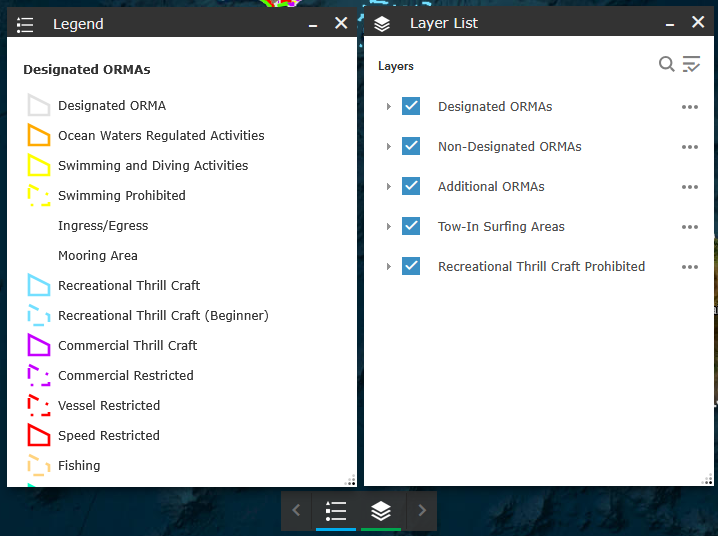This screenshot has height=536, width=718.
Task: Click the red Speed Restricted legend swatch
Action: click(x=39, y=435)
